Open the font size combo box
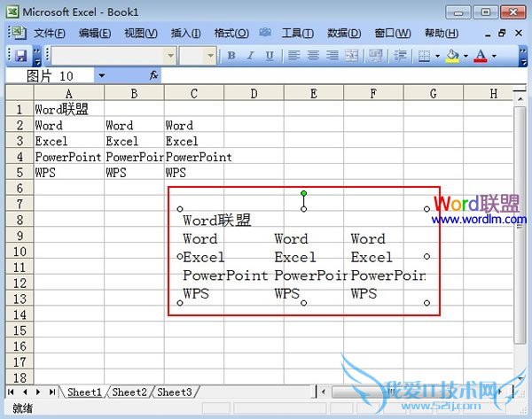This screenshot has width=532, height=419. coord(198,56)
